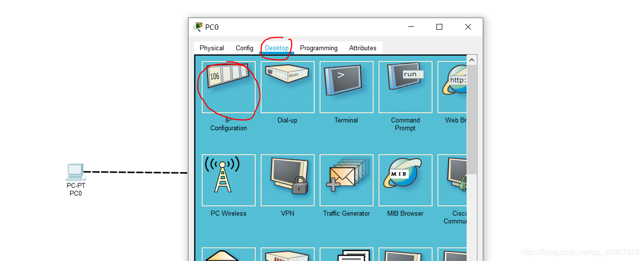Open the Web Browser app

point(452,87)
